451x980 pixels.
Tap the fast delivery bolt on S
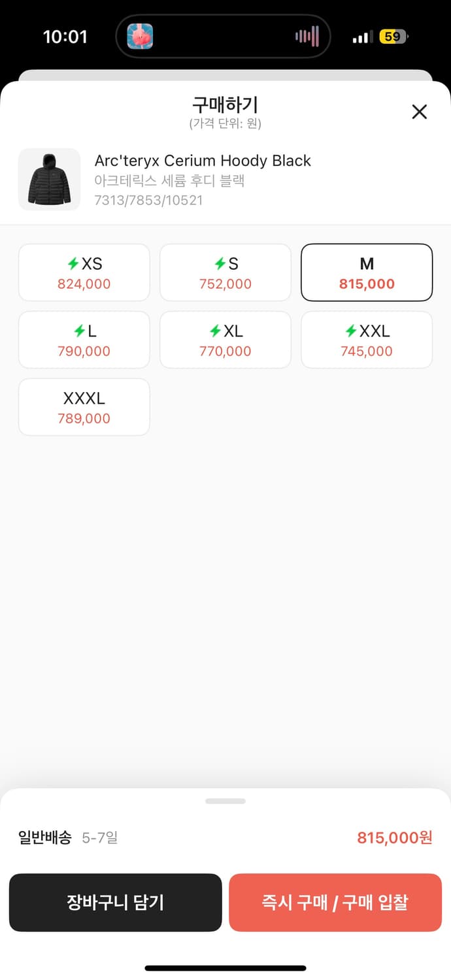coord(220,264)
